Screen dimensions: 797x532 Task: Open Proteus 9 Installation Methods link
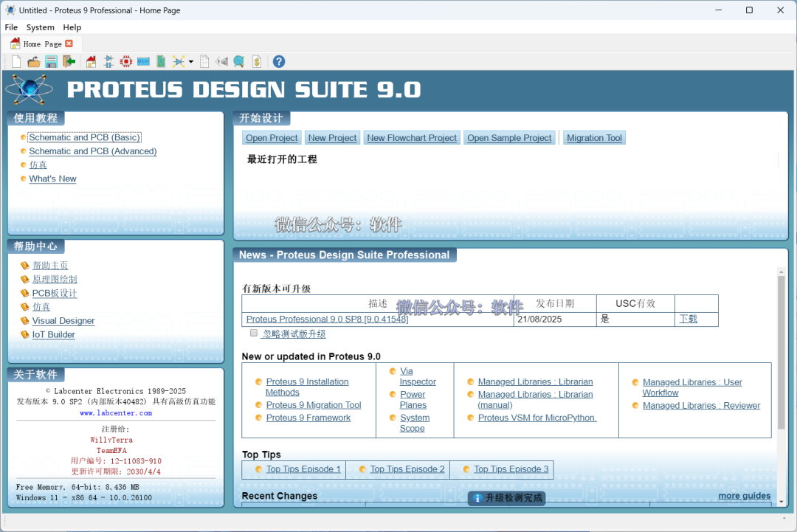click(307, 387)
